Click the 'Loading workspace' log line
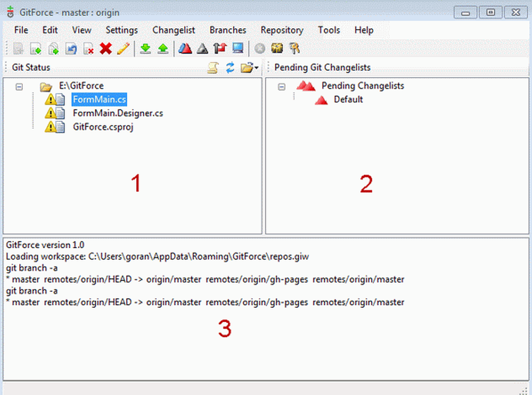Viewport: 532px width, 395px height. point(157,256)
